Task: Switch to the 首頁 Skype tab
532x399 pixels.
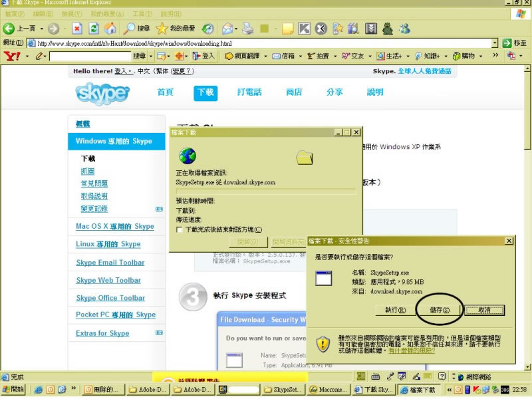Action: point(166,92)
